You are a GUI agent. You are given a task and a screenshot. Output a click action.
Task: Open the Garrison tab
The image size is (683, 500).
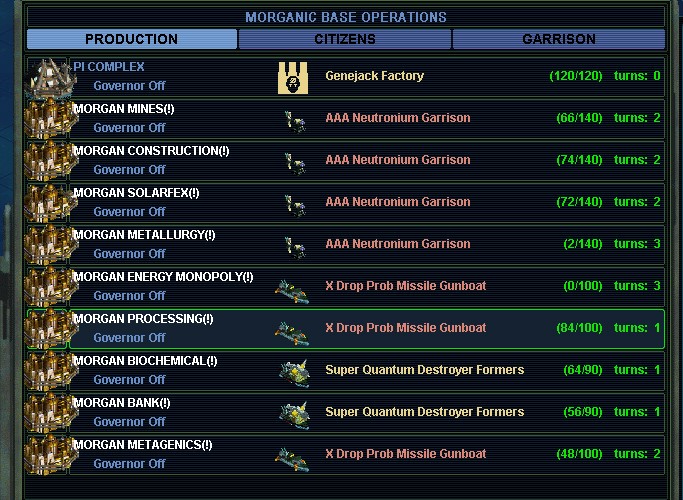(x=558, y=39)
